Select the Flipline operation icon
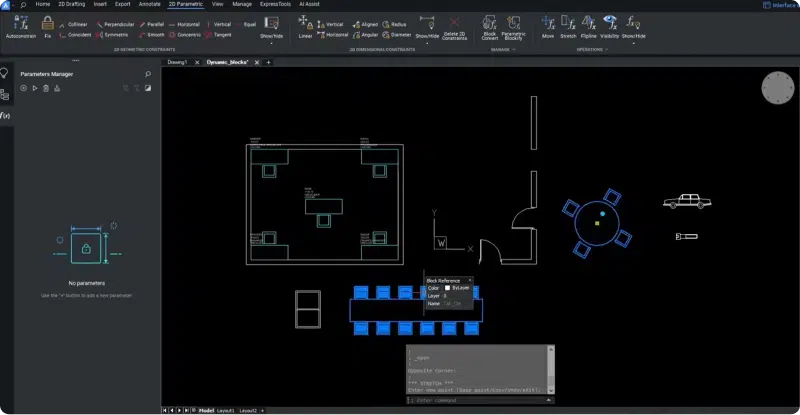 tap(590, 22)
